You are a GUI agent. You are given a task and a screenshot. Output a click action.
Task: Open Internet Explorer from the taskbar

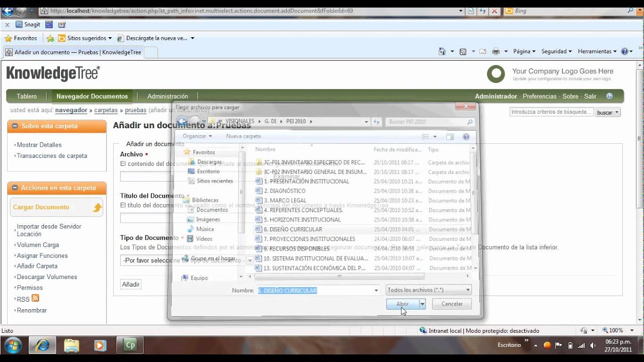click(41, 345)
